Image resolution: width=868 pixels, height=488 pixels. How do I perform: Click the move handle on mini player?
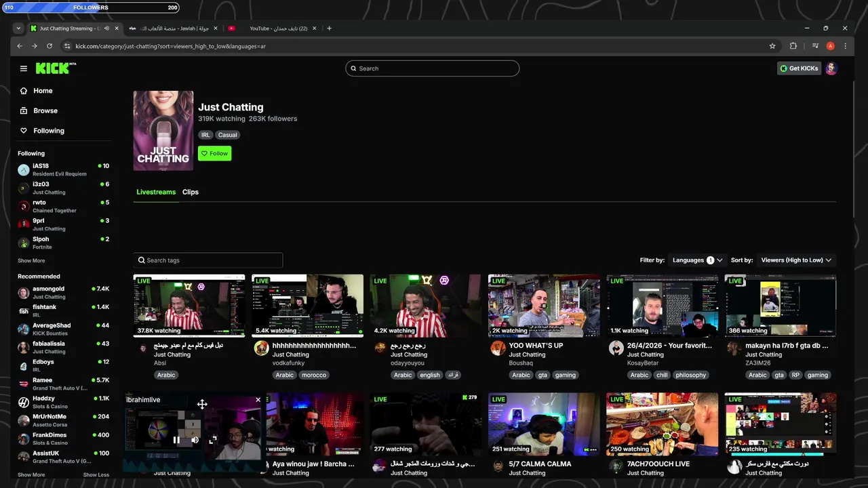click(202, 405)
